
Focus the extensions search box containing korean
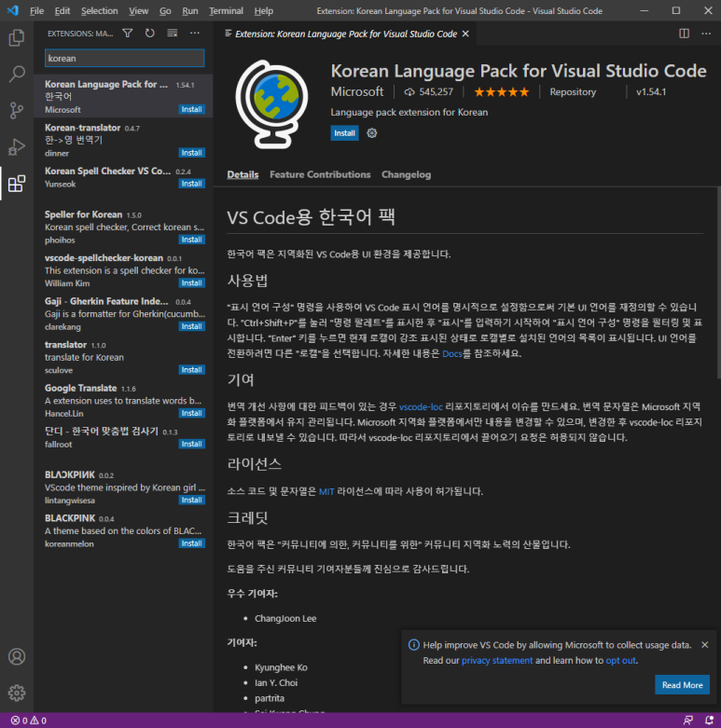coord(124,58)
